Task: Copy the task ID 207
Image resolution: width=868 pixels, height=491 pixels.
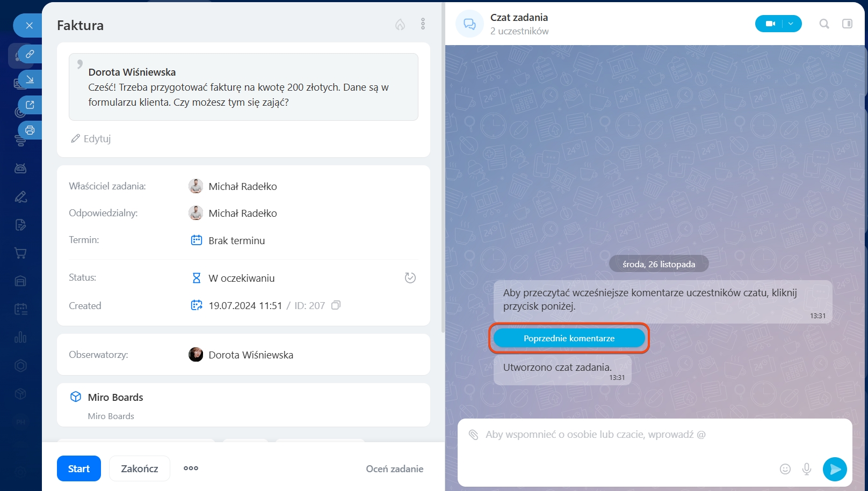Action: (336, 305)
